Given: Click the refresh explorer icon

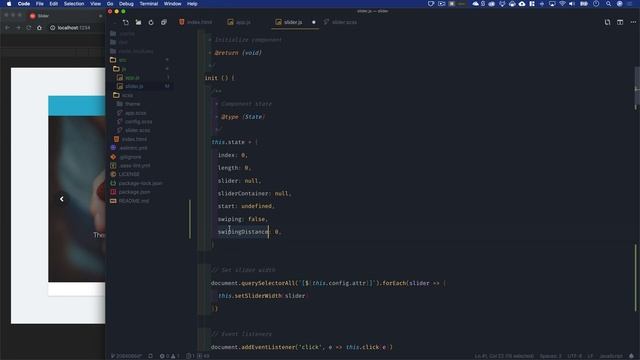Looking at the screenshot, I should pos(151,22).
